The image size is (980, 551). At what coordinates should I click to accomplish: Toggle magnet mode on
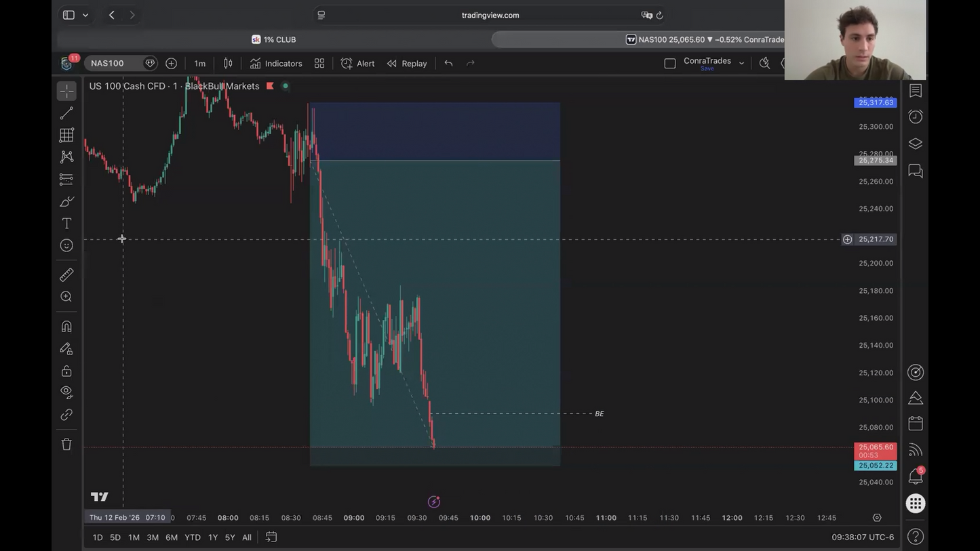pos(66,327)
